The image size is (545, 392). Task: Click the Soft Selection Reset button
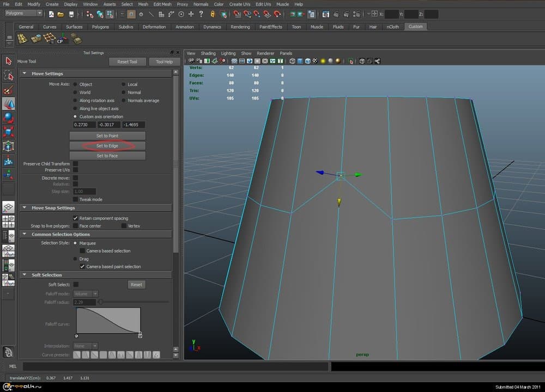coord(136,284)
